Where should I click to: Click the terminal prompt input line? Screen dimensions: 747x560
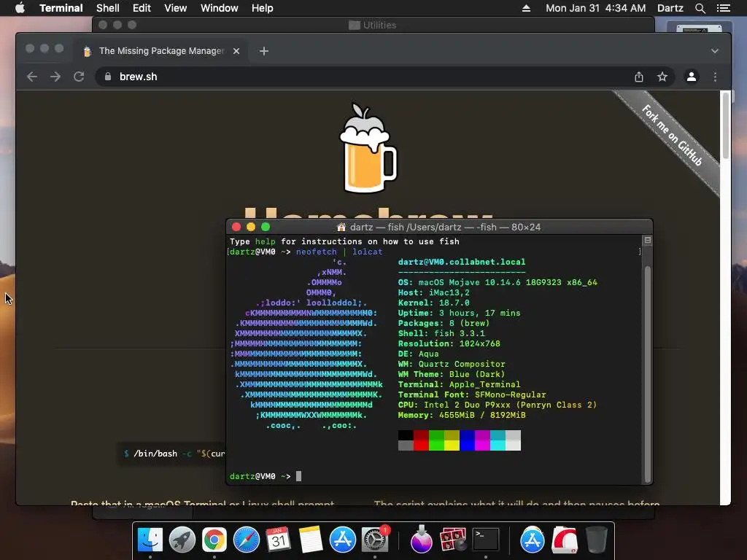(435, 476)
